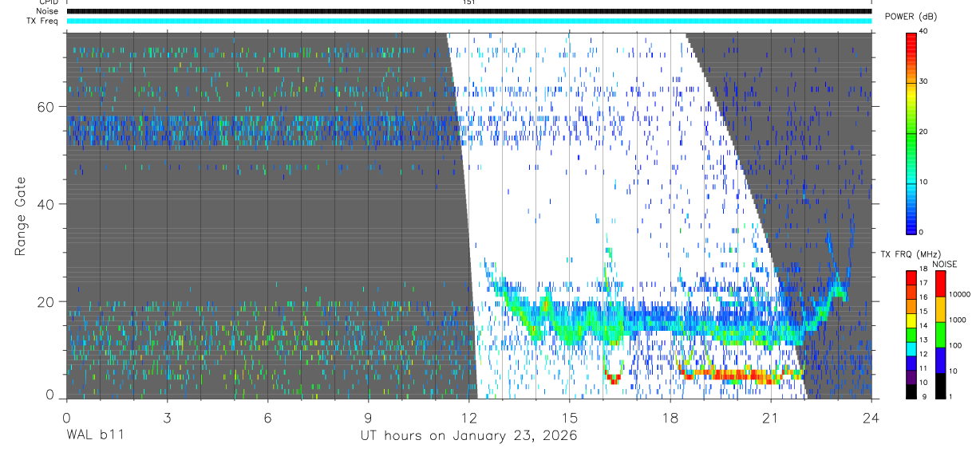
Task: Select the 16 tick on TX FRQ scale
Action: pyautogui.click(x=923, y=297)
